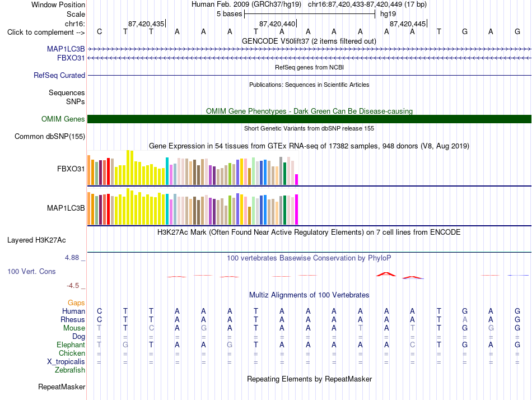Click the MAP1LC3B GTEx expression bar chart
532x400 pixels.
point(193,207)
